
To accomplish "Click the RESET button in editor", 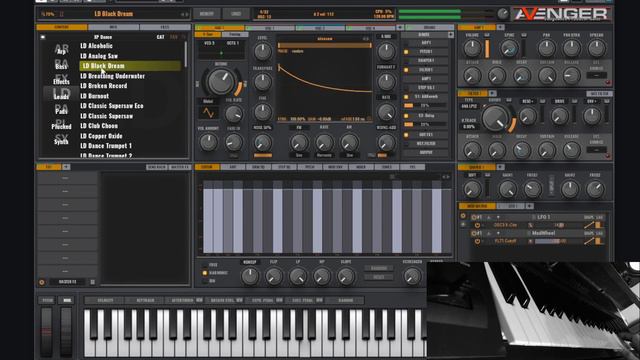I will point(379,277).
